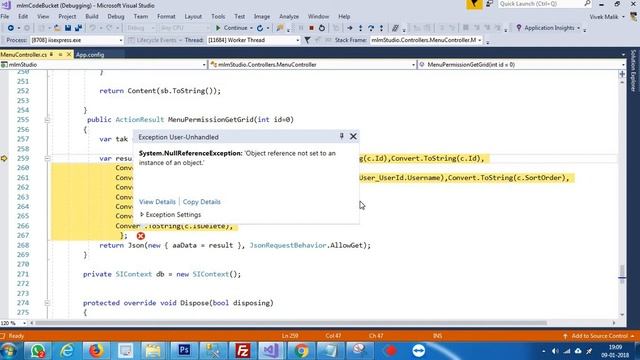The width and height of the screenshot is (640, 360).
Task: Open WhatsApp from the taskbar
Action: click(38, 351)
